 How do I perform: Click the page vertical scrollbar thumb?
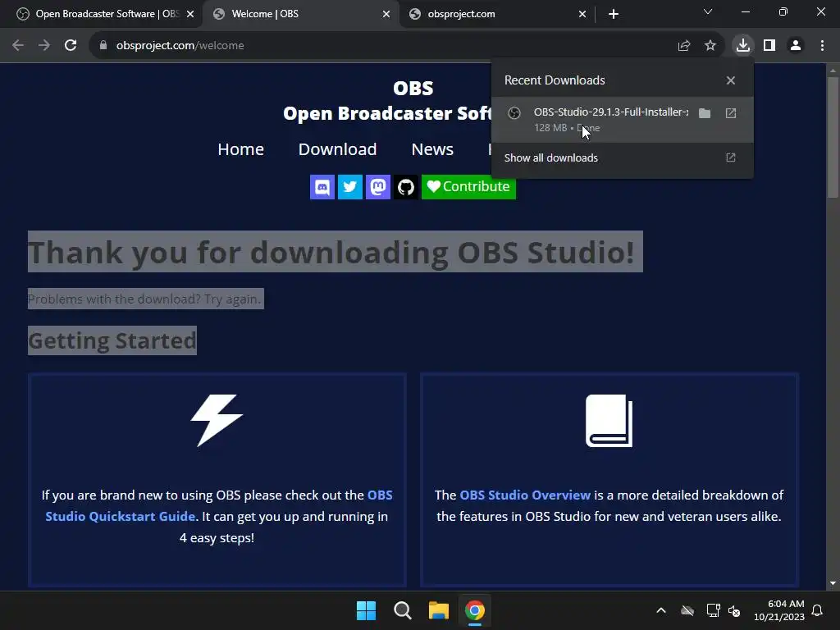[833, 138]
